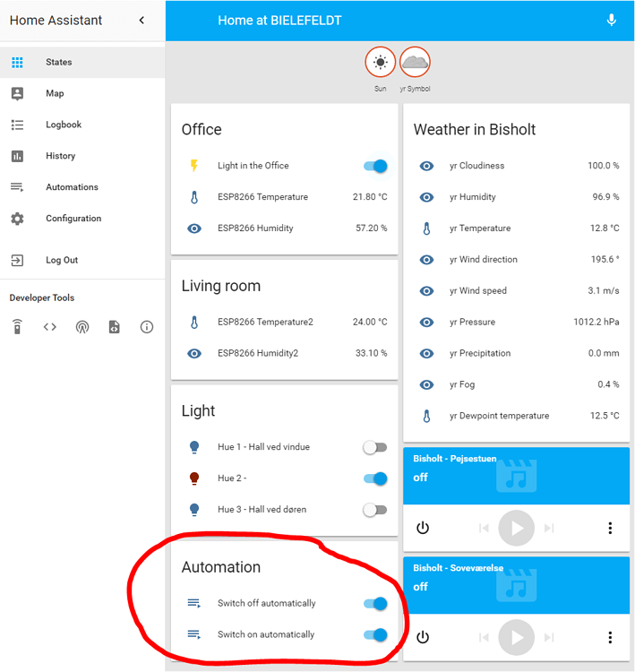Image resolution: width=635 pixels, height=672 pixels.
Task: Turn off the Hue 2 light switch
Action: (375, 478)
